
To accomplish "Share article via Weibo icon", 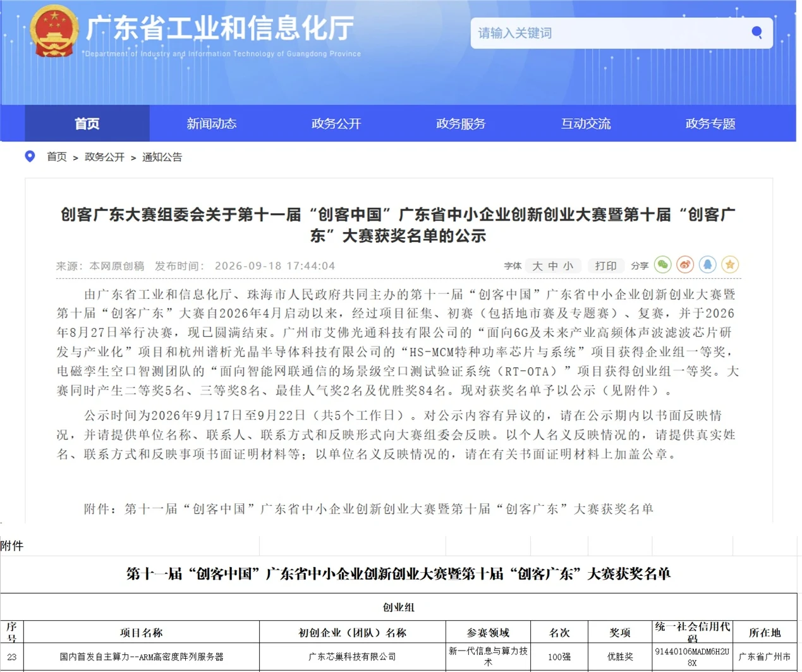I will [x=685, y=265].
